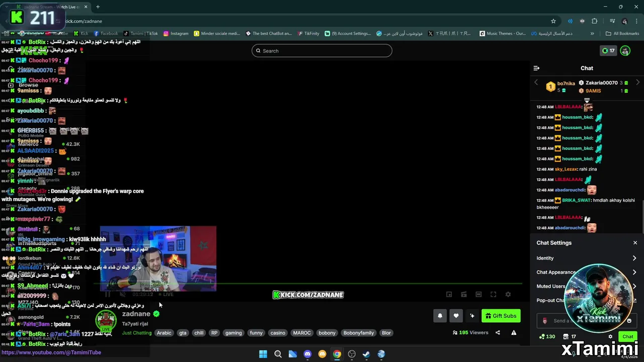This screenshot has width=644, height=362.
Task: Select the casino tag
Action: point(278,333)
